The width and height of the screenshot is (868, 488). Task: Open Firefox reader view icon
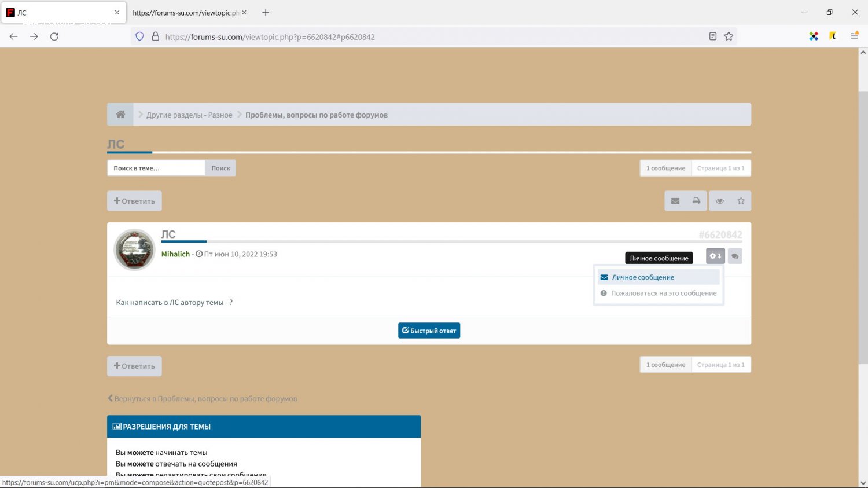[712, 36]
